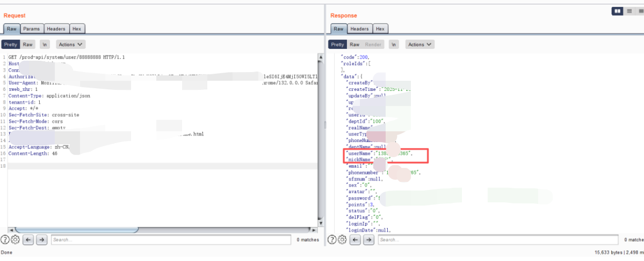Switch to side-by-side layout icon

(x=617, y=11)
